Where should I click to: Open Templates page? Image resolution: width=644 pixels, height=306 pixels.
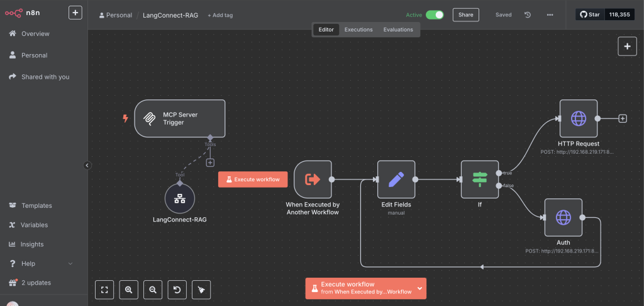tap(36, 206)
